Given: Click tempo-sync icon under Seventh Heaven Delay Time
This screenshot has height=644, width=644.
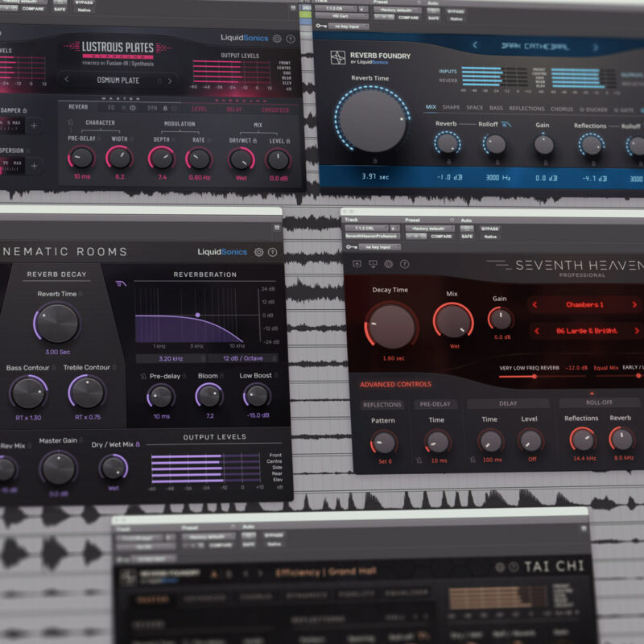Looking at the screenshot, I should 473,460.
